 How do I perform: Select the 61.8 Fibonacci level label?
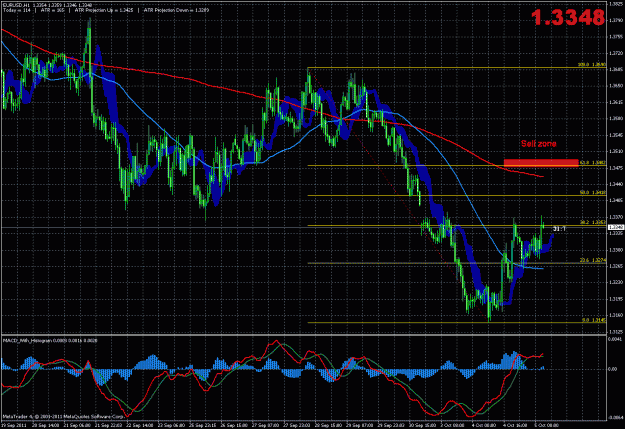coord(592,163)
